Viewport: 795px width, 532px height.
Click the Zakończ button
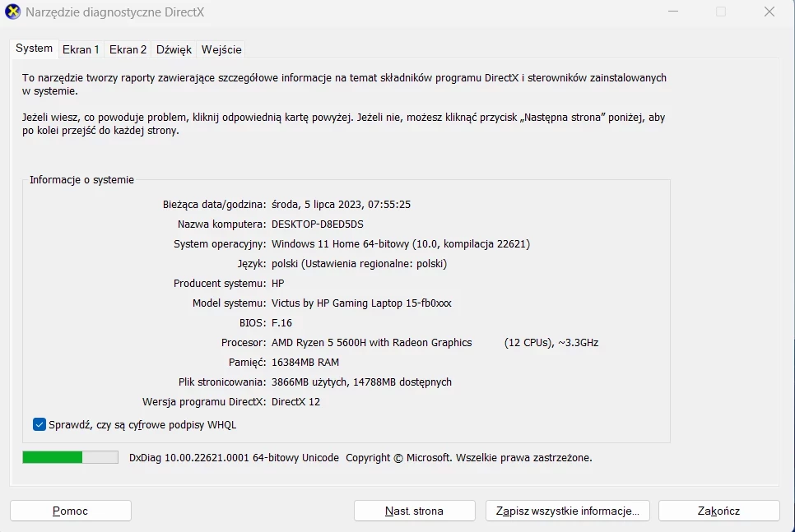(x=718, y=511)
